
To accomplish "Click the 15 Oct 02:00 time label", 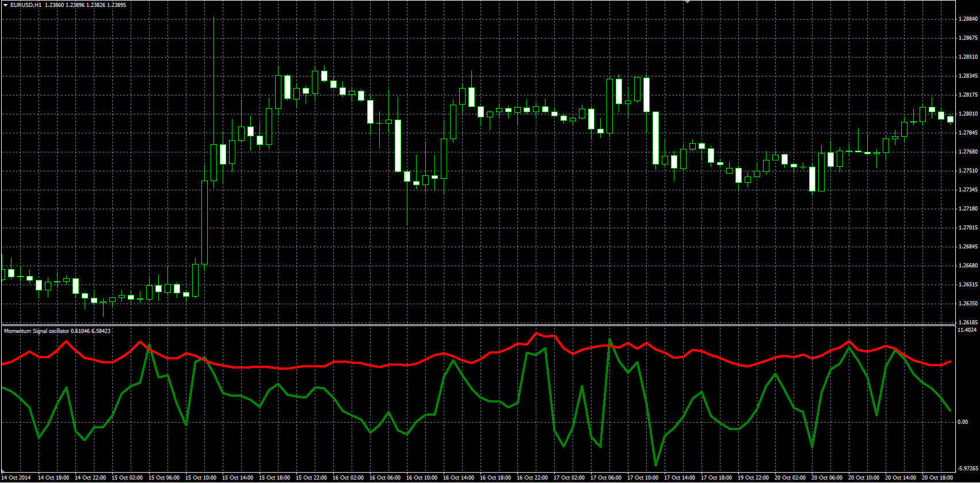I will [x=127, y=478].
